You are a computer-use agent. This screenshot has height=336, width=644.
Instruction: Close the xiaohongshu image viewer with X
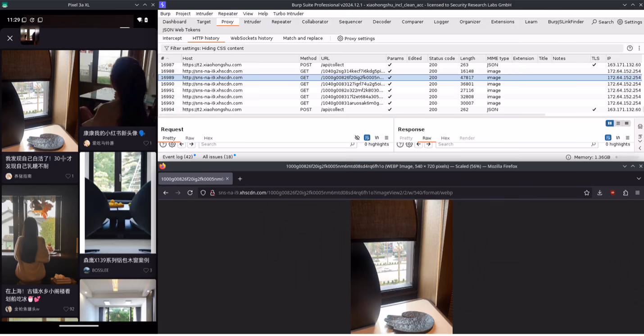click(10, 38)
